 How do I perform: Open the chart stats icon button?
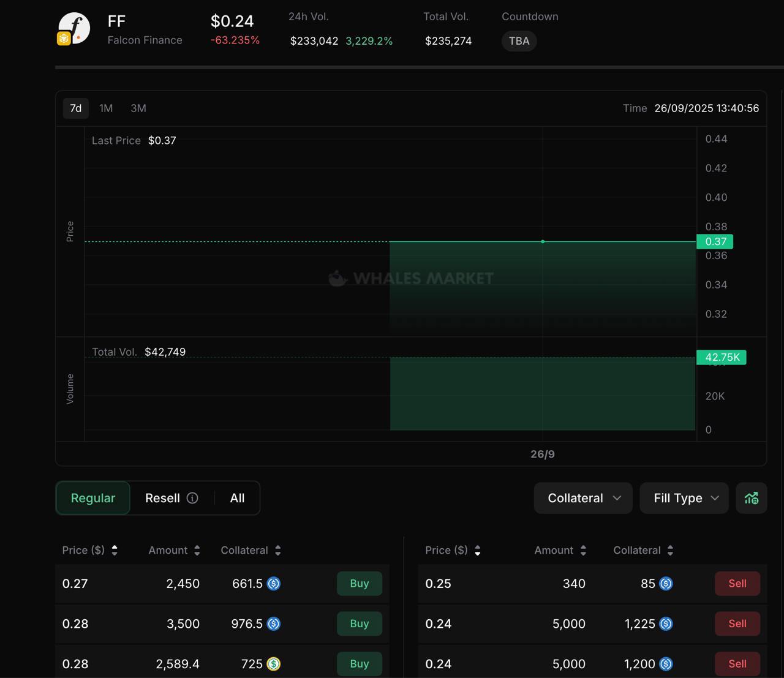pyautogui.click(x=752, y=498)
